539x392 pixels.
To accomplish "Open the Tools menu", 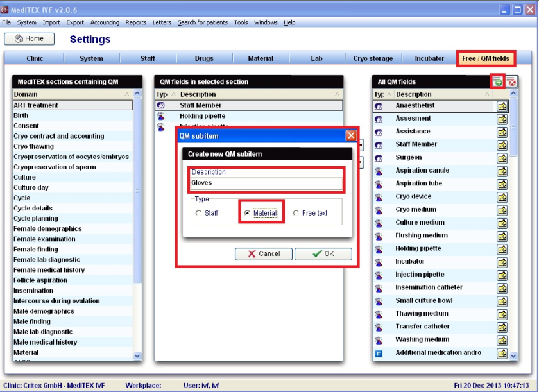I will tap(241, 22).
